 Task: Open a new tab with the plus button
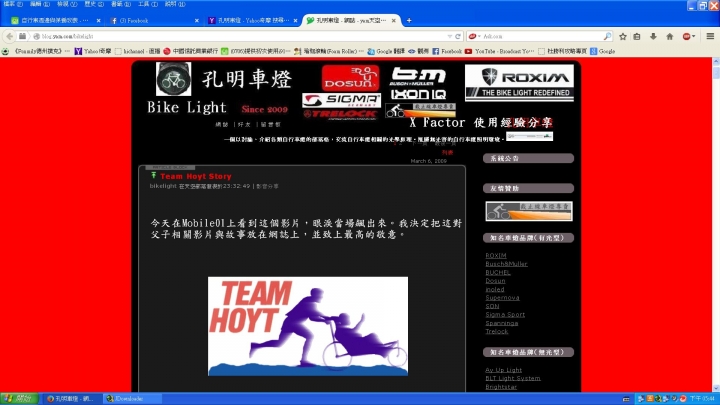(x=409, y=20)
